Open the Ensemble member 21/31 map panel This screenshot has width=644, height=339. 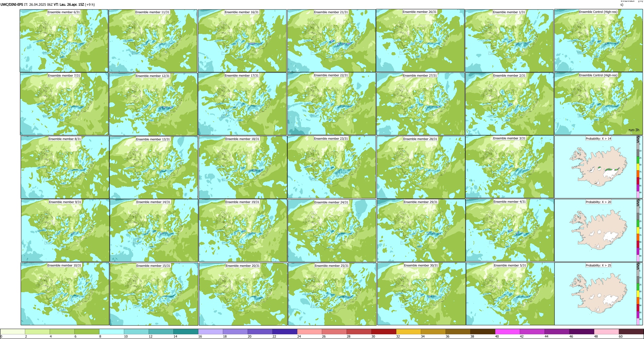pos(331,41)
